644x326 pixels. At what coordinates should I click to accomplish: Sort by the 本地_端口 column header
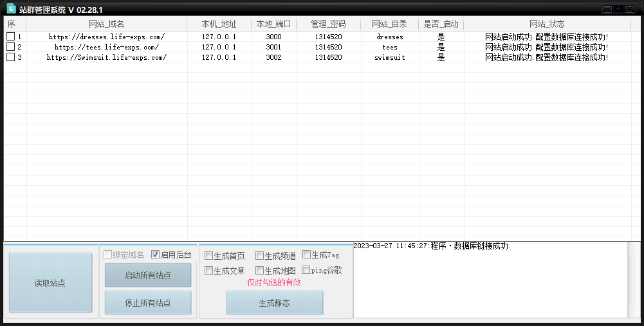coord(274,24)
